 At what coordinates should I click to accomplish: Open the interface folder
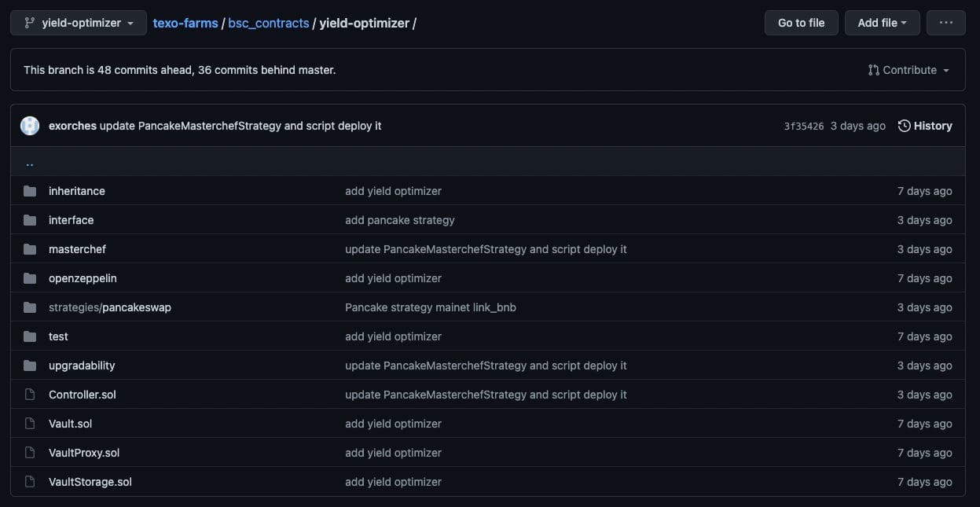tap(71, 220)
